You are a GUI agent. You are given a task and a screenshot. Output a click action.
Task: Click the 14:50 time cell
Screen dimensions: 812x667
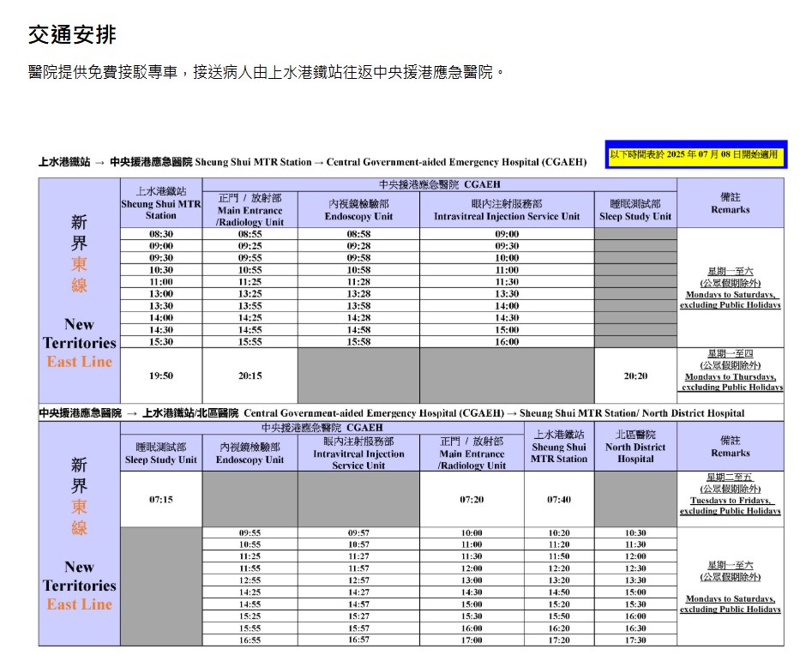pos(559,592)
